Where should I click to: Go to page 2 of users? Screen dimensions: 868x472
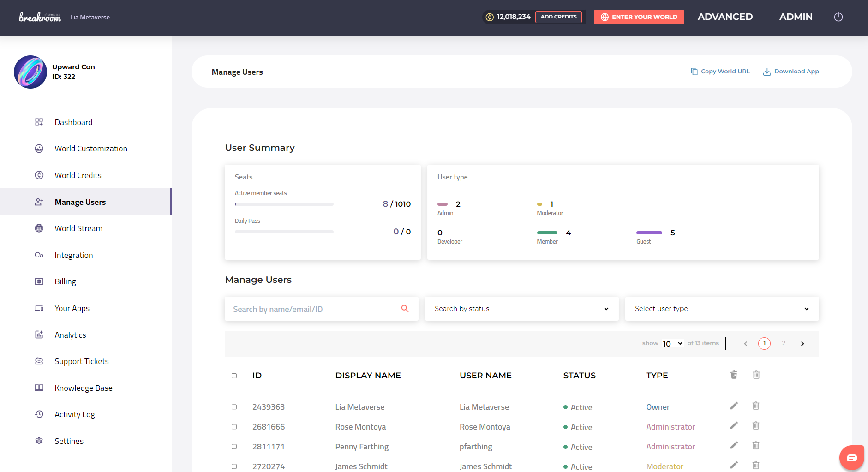pos(784,343)
